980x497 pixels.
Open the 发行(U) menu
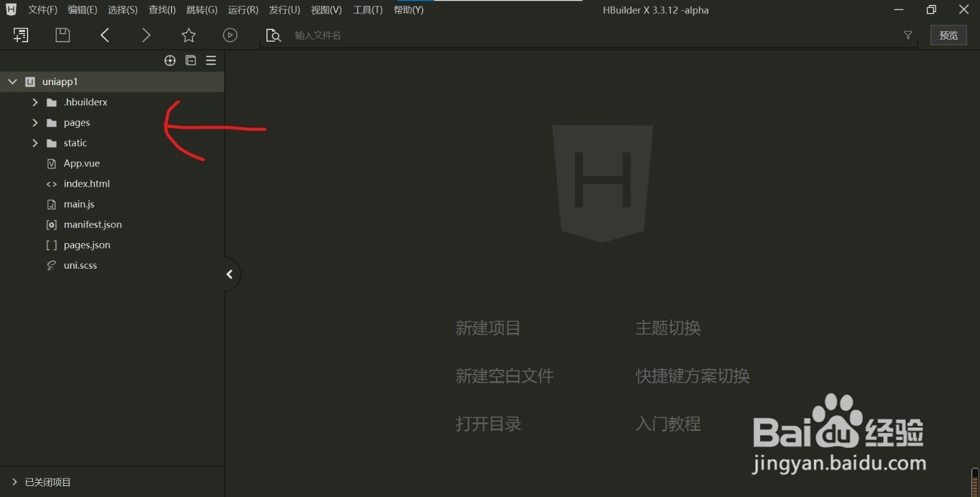pyautogui.click(x=284, y=10)
